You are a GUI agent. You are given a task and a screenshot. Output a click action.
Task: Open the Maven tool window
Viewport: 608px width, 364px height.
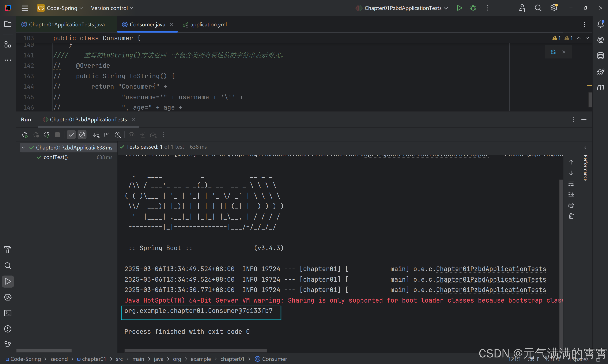point(600,87)
